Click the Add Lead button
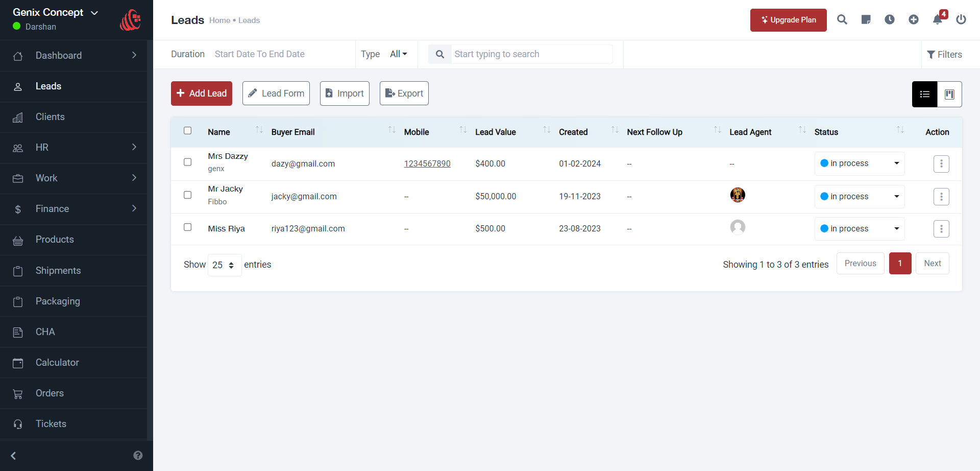The image size is (980, 471). 202,93
